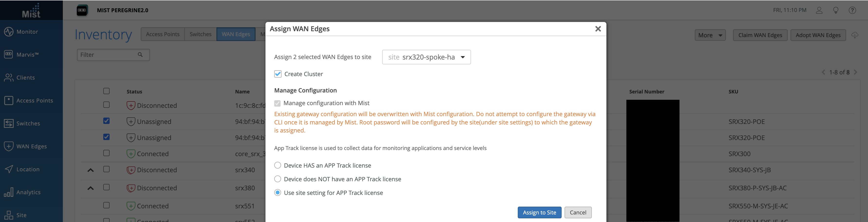868x222 pixels.
Task: Click the Assign to Site button
Action: tap(539, 212)
